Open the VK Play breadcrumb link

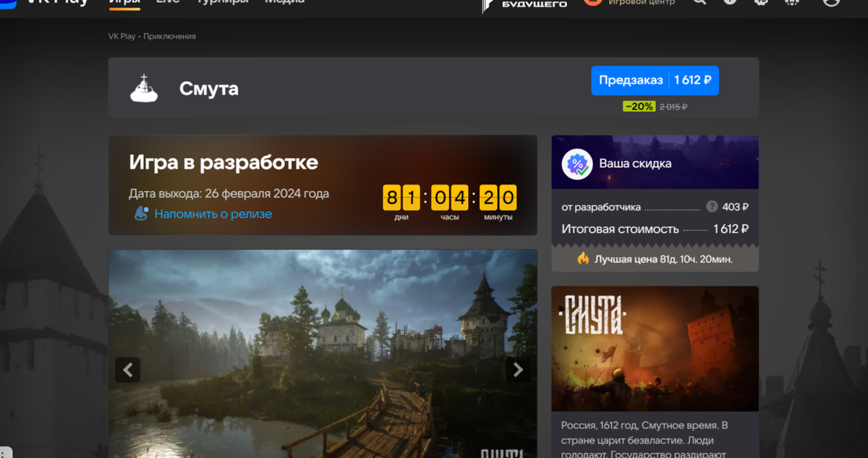click(122, 36)
